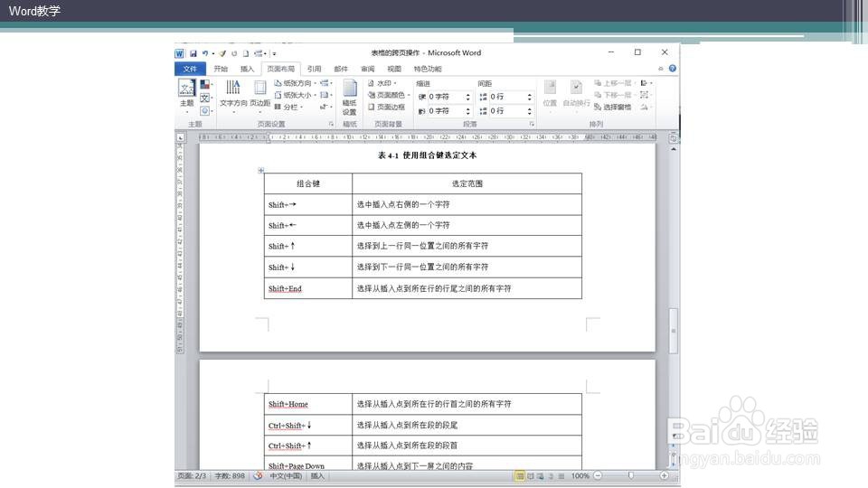
Task: Switch to 邮件 mailings tab
Action: click(x=341, y=69)
